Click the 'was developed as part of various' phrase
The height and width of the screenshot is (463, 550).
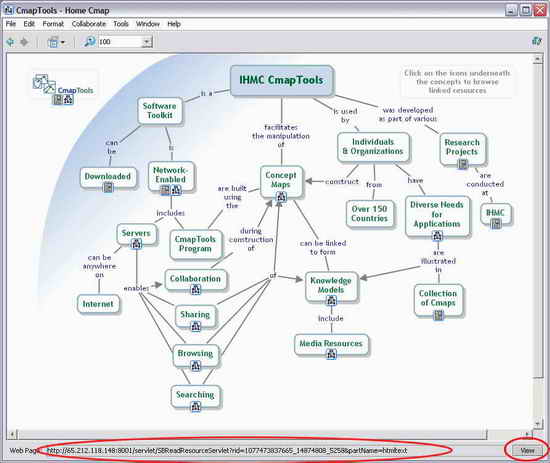pos(408,114)
